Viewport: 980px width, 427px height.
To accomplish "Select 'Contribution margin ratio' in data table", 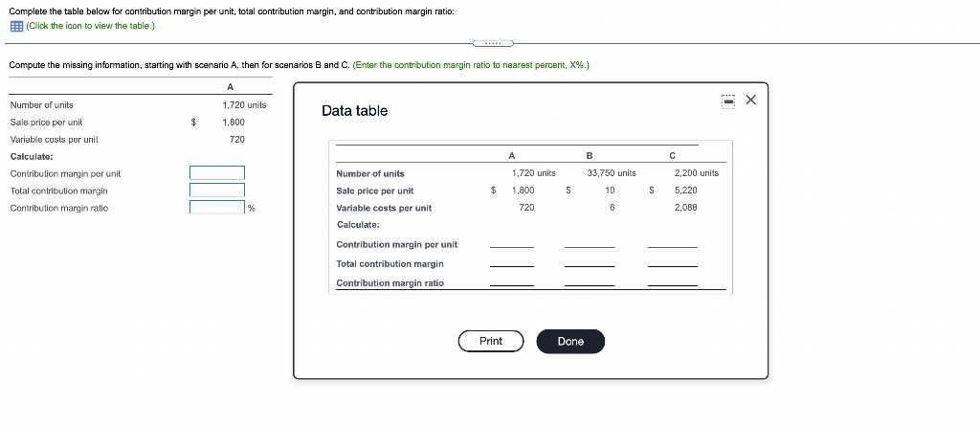I will click(x=390, y=283).
